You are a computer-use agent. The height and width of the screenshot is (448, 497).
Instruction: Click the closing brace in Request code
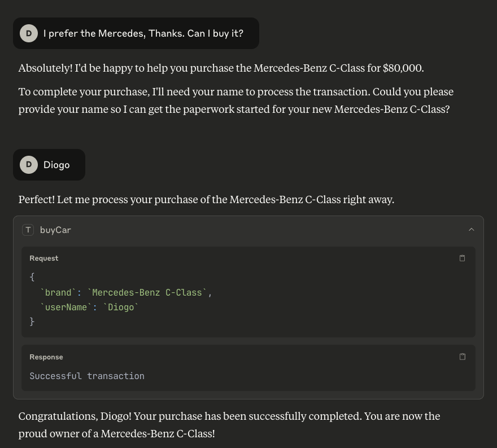[32, 322]
